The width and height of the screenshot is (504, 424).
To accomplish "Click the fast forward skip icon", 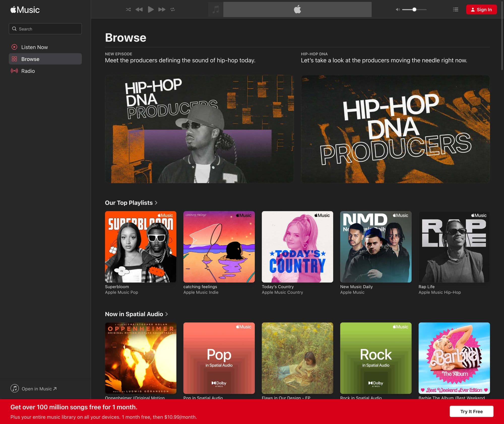I will (x=162, y=9).
